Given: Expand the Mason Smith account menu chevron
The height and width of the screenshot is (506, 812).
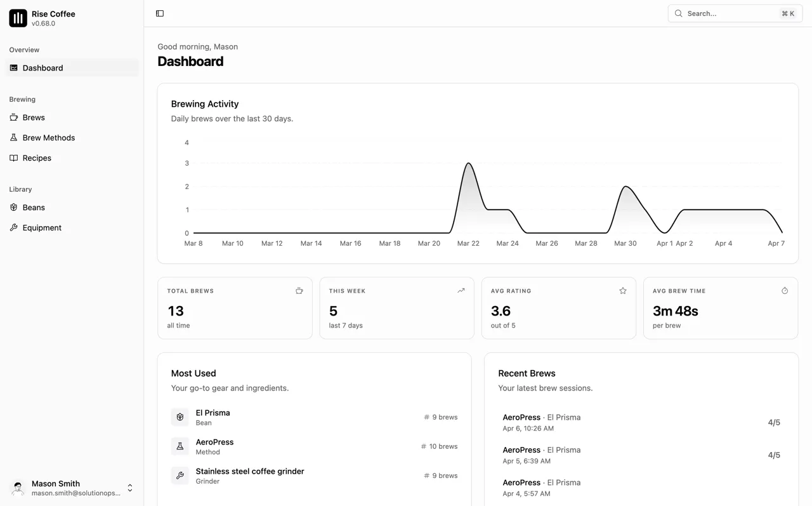Looking at the screenshot, I should tap(130, 488).
